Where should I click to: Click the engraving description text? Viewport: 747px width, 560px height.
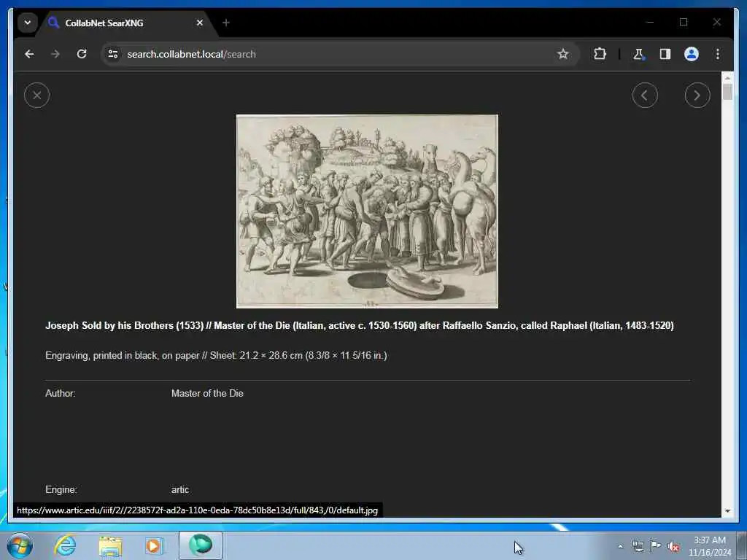pos(216,356)
